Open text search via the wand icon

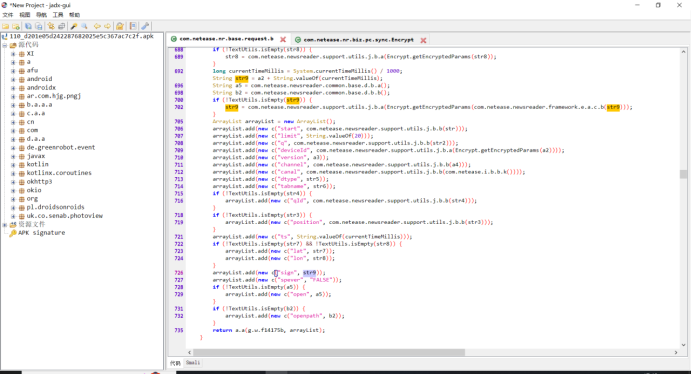74,26
